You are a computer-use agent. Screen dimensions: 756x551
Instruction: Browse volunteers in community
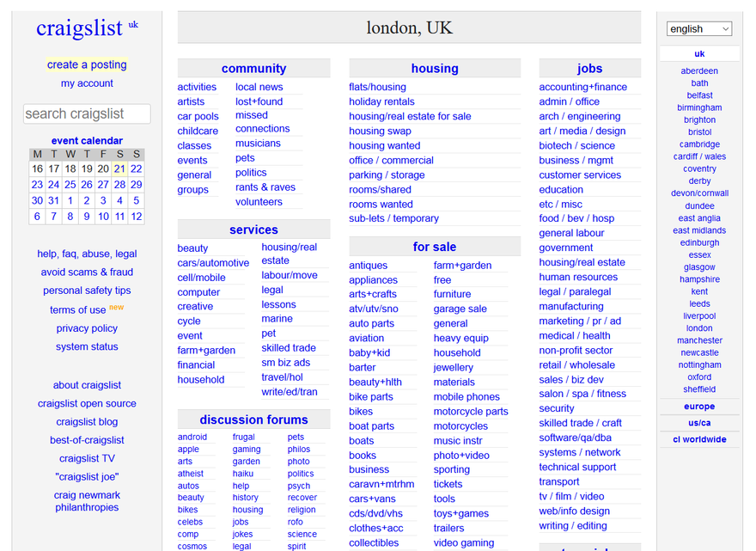point(259,202)
